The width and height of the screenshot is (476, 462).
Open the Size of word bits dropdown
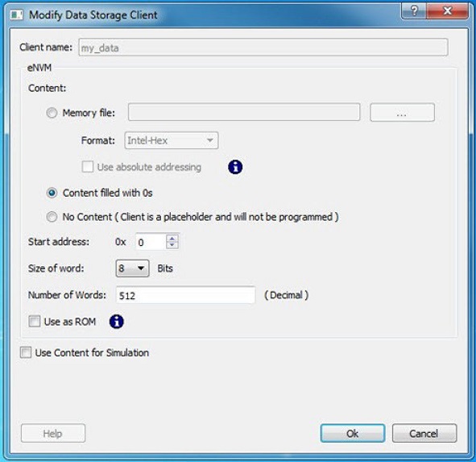[132, 268]
